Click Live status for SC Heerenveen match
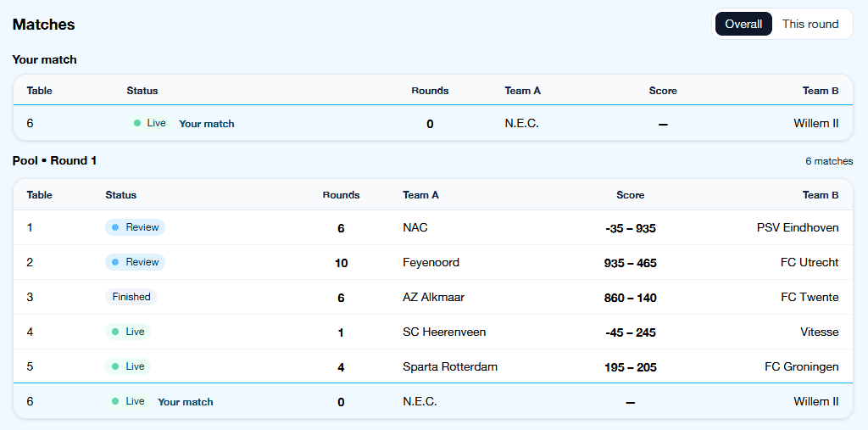This screenshot has height=430, width=868. [x=128, y=332]
